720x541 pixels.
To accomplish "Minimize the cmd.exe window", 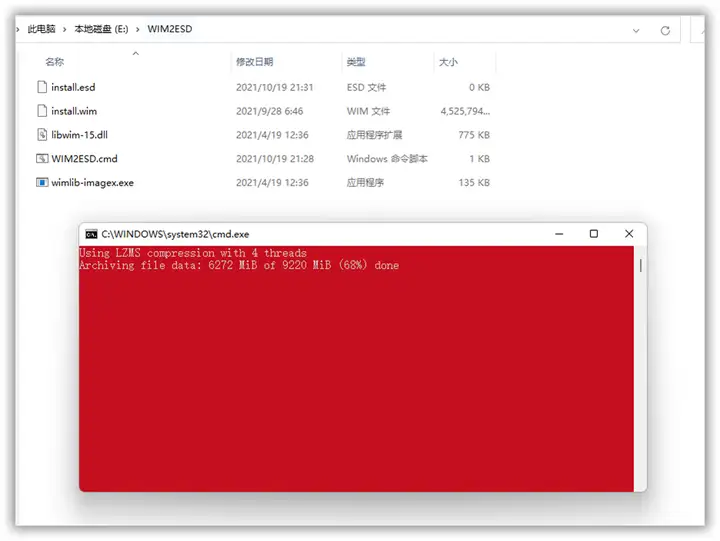I will (559, 234).
